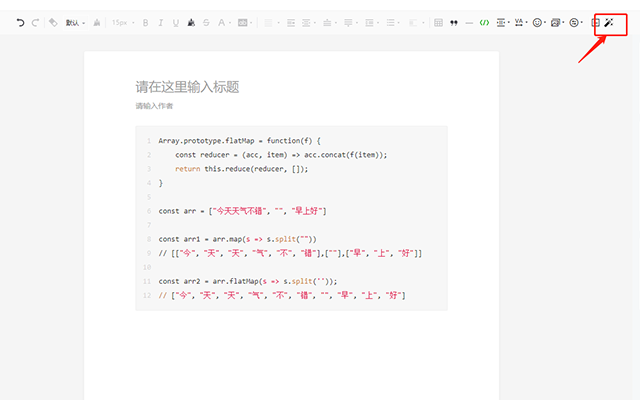Insert a horizontal divider line
The height and width of the screenshot is (400, 640).
(x=469, y=23)
